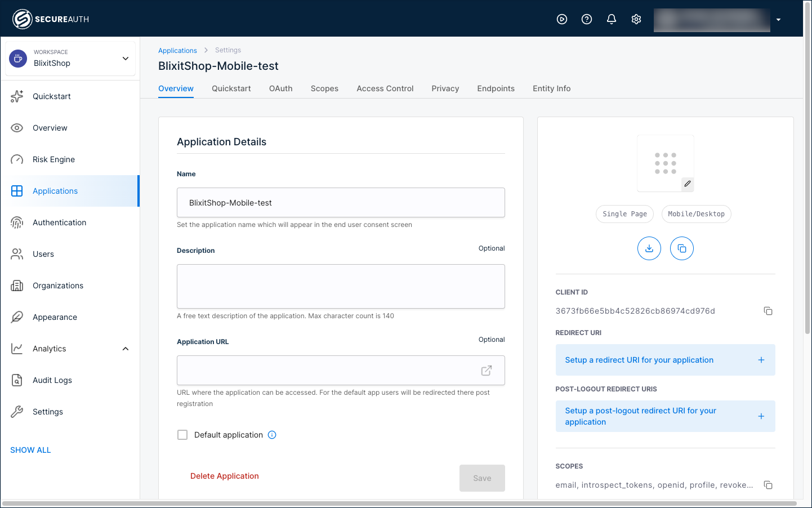This screenshot has width=812, height=508.
Task: Click Delete Application
Action: pos(225,476)
